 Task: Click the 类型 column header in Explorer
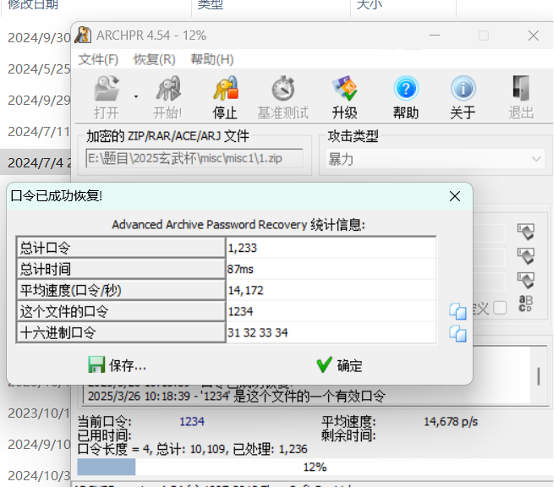click(x=210, y=5)
